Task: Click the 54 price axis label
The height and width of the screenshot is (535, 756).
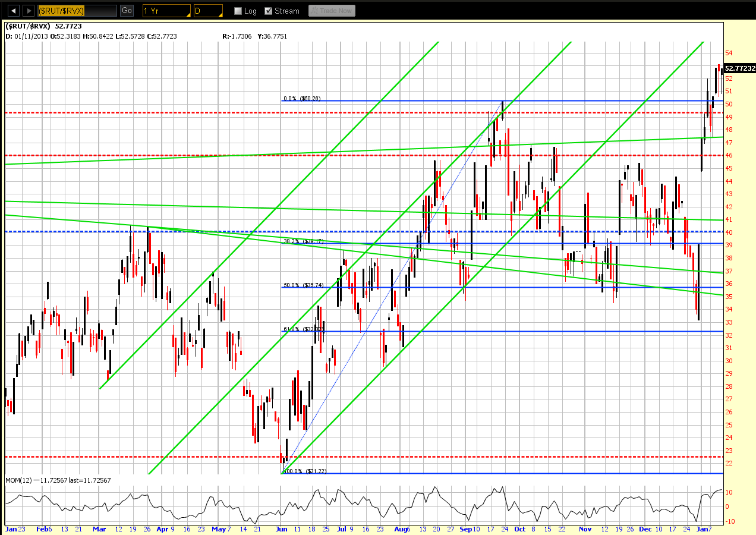Action: click(728, 53)
